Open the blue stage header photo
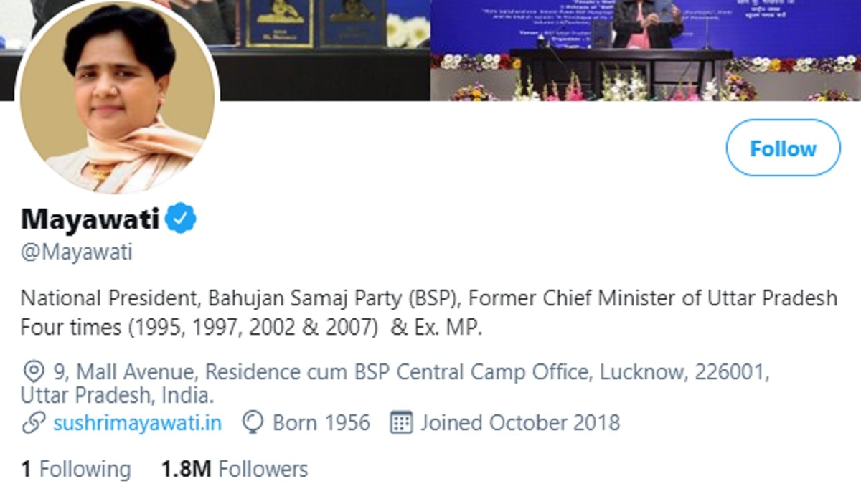Image resolution: width=861 pixels, height=504 pixels. [646, 36]
